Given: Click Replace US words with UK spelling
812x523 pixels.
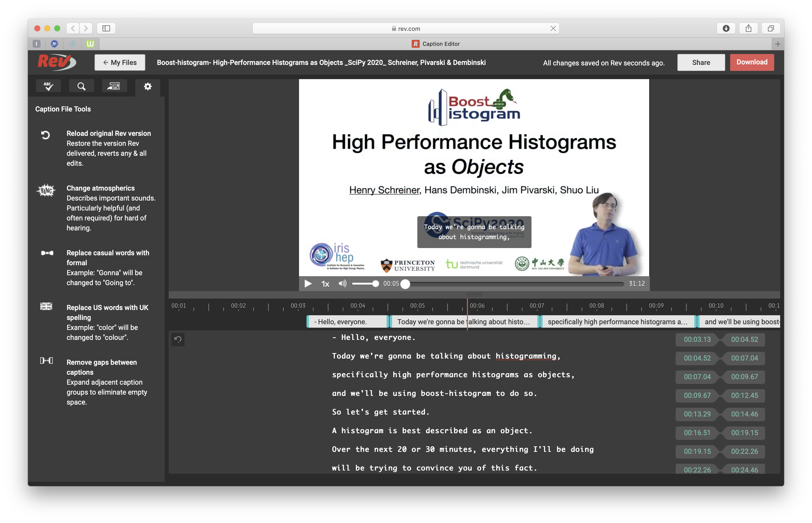Looking at the screenshot, I should [107, 313].
